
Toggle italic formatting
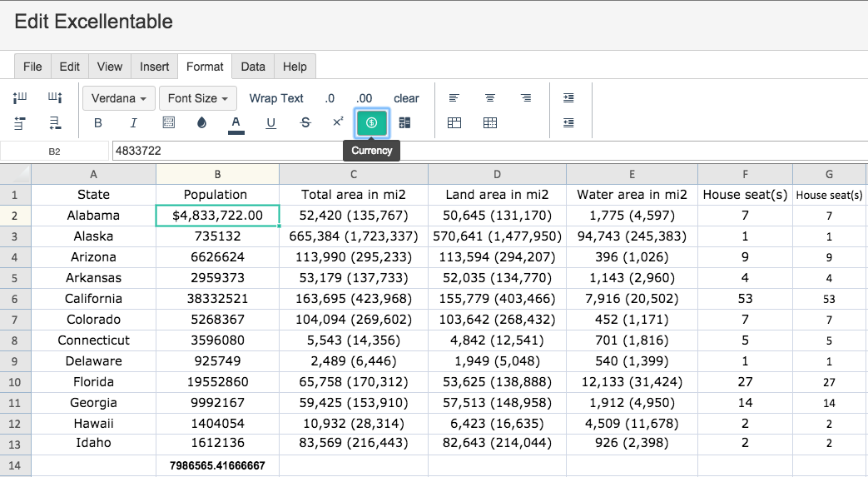[133, 123]
